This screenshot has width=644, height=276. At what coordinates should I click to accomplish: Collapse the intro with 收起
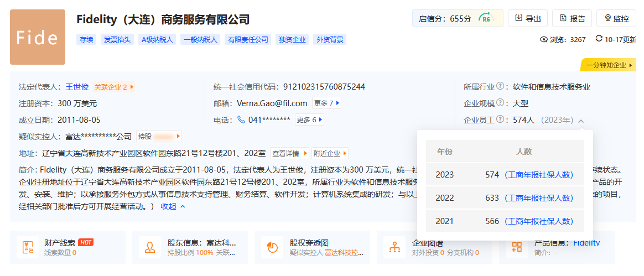pyautogui.click(x=173, y=206)
